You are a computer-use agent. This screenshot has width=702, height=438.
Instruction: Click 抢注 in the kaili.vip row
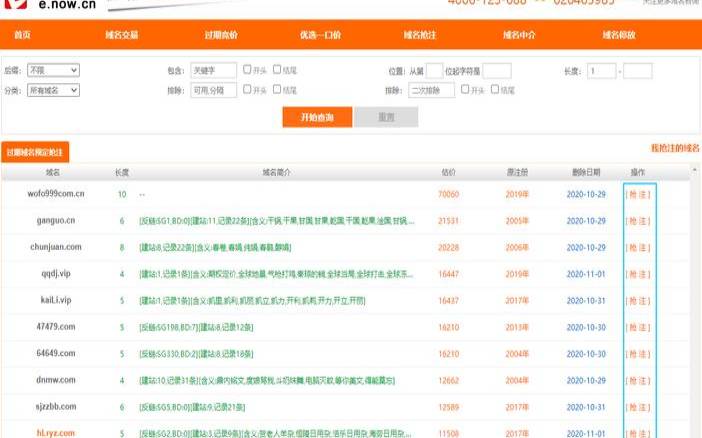[638, 301]
